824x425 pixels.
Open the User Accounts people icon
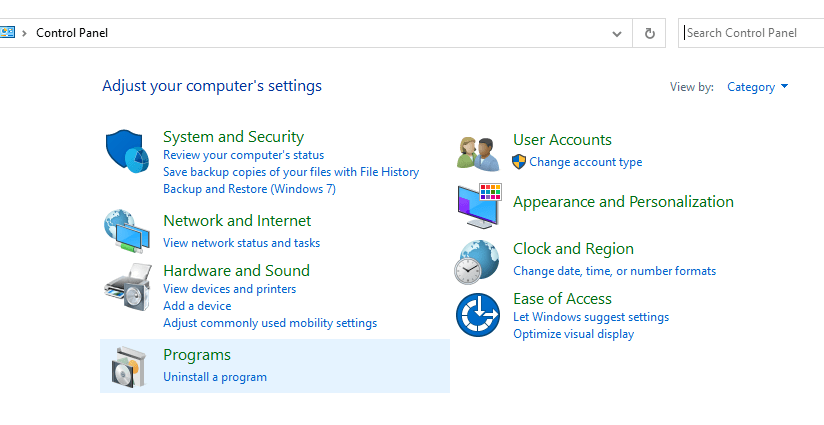(478, 154)
